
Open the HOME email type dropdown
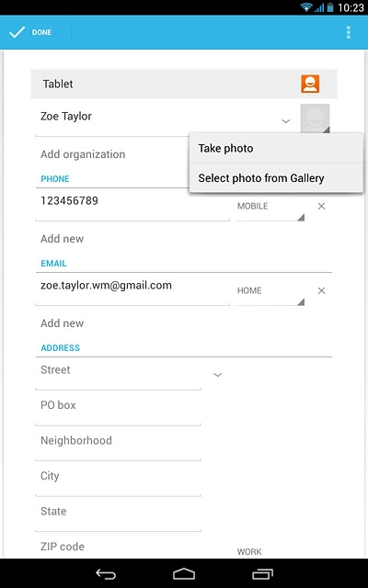(270, 294)
